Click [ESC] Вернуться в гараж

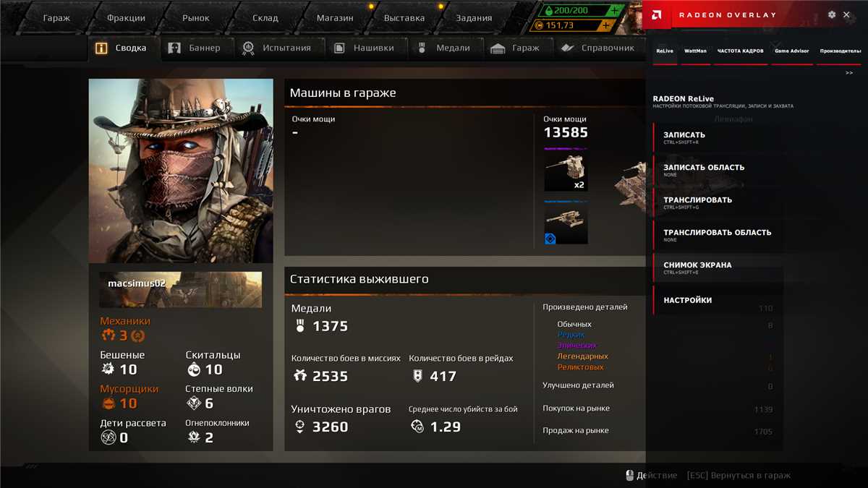[x=739, y=475]
